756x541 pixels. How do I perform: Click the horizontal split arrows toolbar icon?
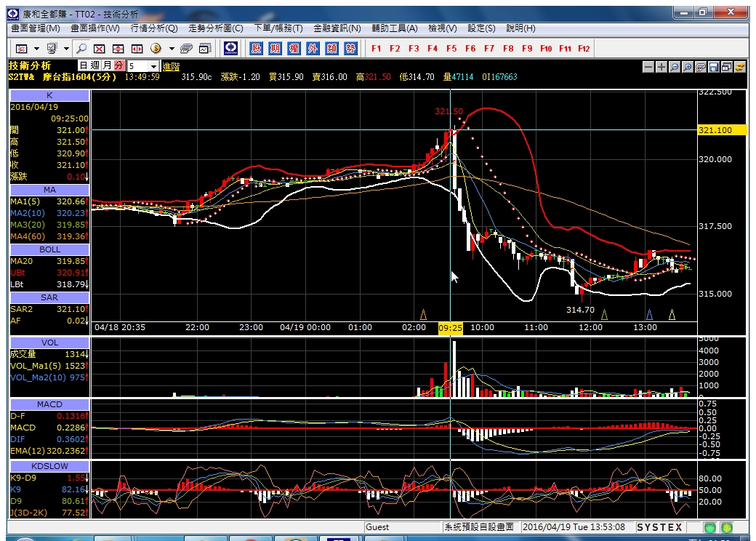pyautogui.click(x=137, y=48)
